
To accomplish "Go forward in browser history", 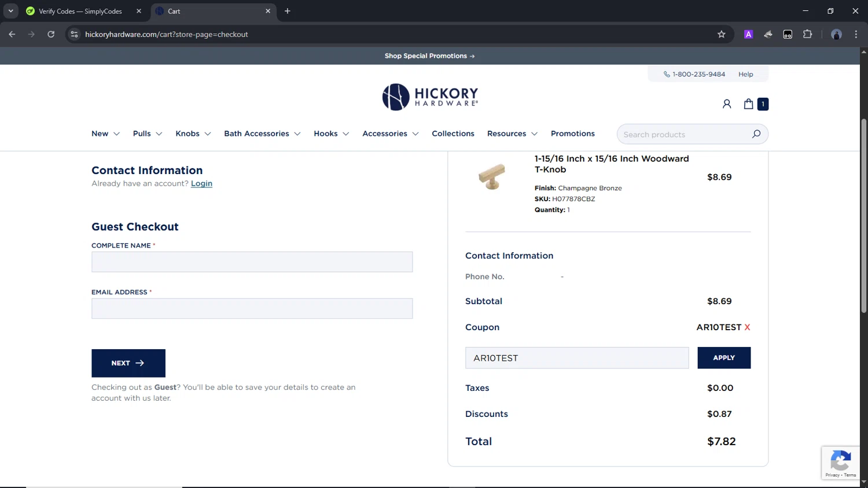I will (x=31, y=34).
